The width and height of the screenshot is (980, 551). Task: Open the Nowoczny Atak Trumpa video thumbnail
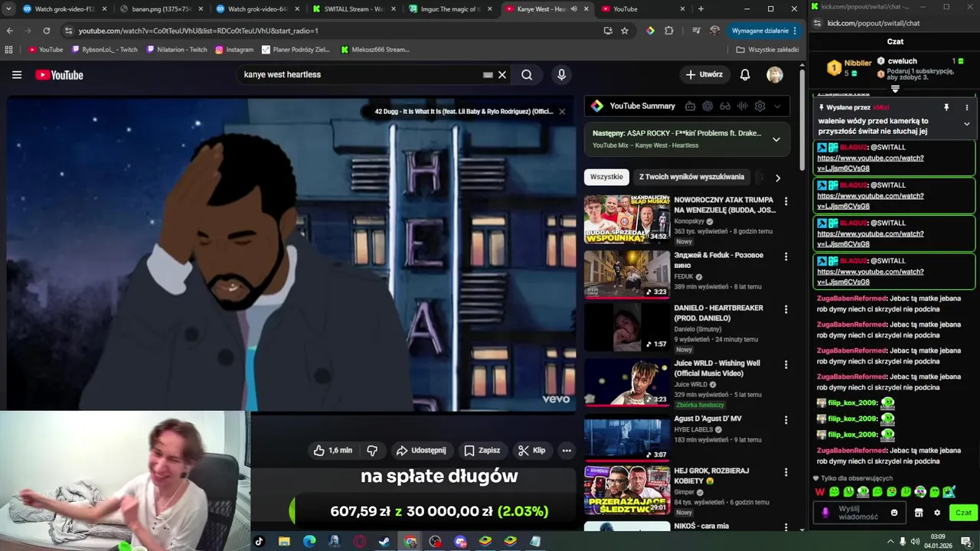tap(627, 220)
